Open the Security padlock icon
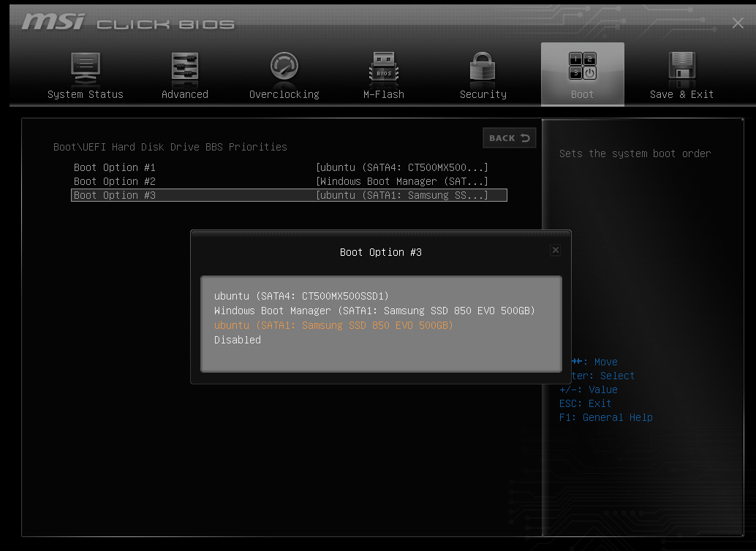 point(483,66)
